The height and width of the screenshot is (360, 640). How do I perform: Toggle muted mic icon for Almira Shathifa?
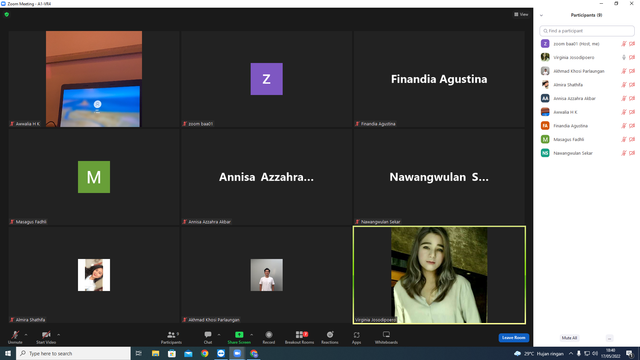pos(624,85)
